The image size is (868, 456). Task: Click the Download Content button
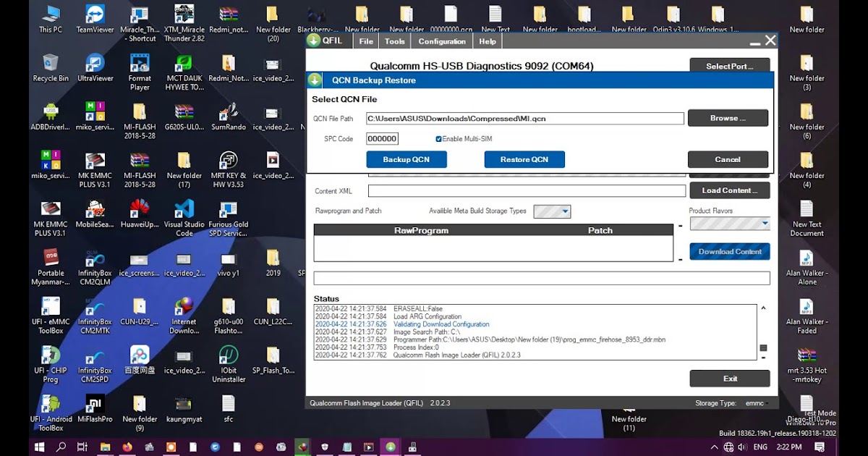pyautogui.click(x=730, y=251)
